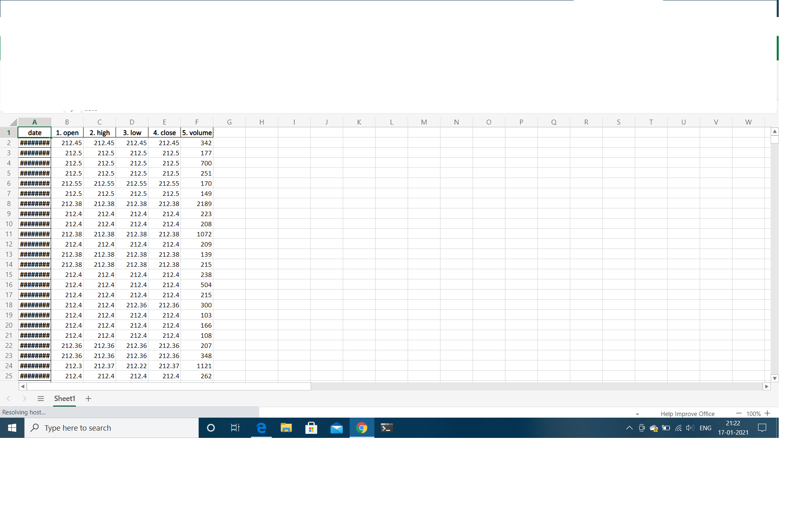Click the Help Improve Office link
This screenshot has width=812, height=519.
pos(687,414)
